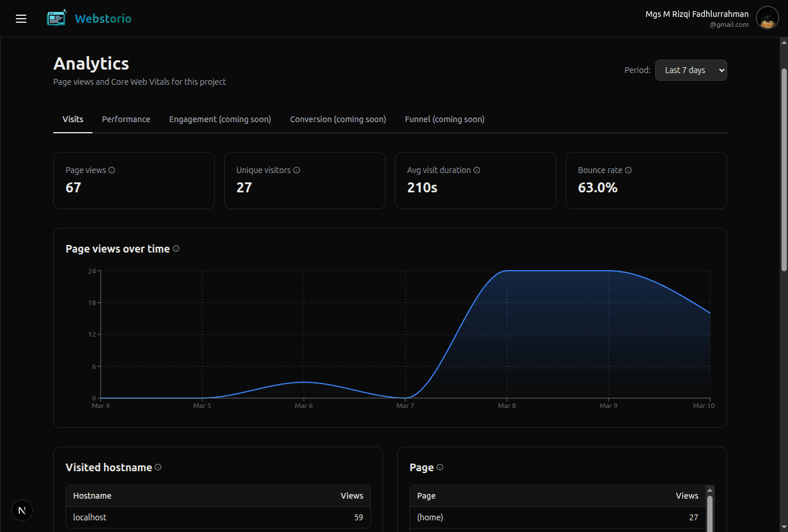This screenshot has width=788, height=532.
Task: Click info icon next to Avg visit duration
Action: pos(477,170)
